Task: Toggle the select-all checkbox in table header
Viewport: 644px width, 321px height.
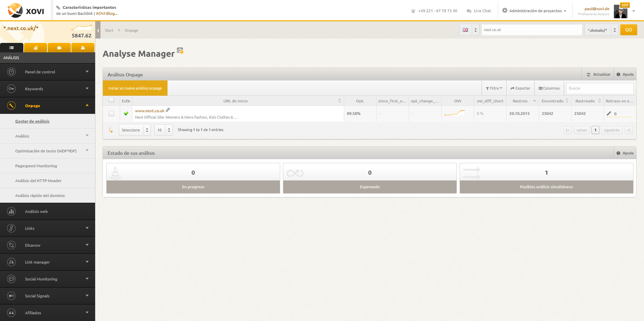Action: pos(111,100)
